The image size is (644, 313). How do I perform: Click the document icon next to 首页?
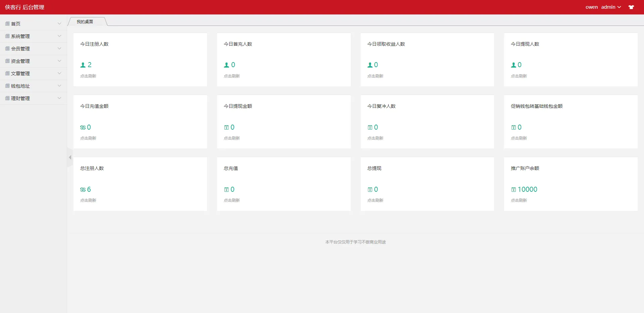(x=7, y=24)
